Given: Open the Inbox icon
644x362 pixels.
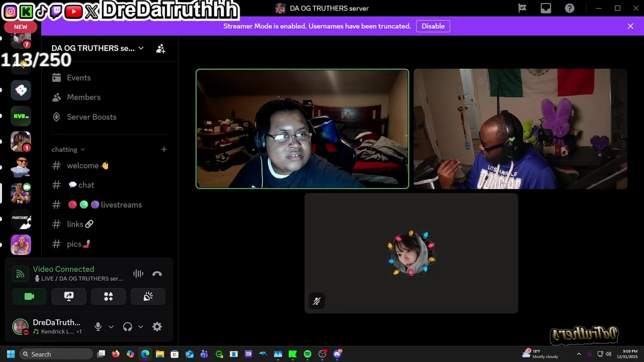Looking at the screenshot, I should pyautogui.click(x=546, y=8).
